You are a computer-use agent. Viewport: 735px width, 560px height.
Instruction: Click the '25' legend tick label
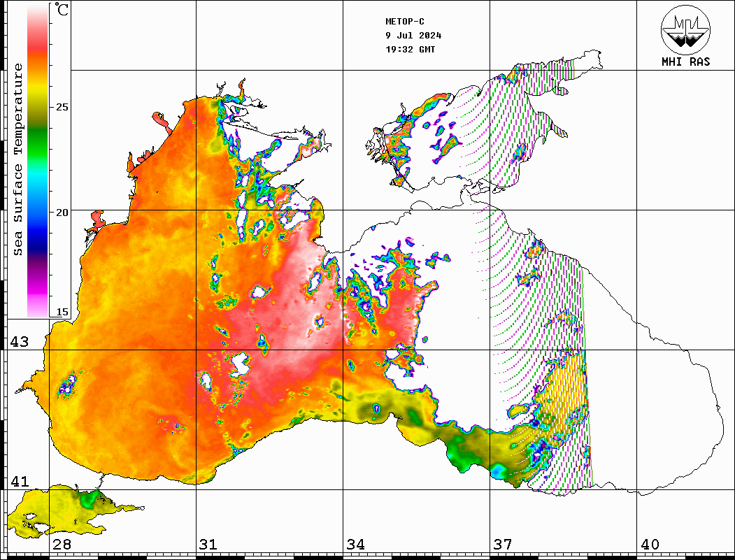(62, 107)
